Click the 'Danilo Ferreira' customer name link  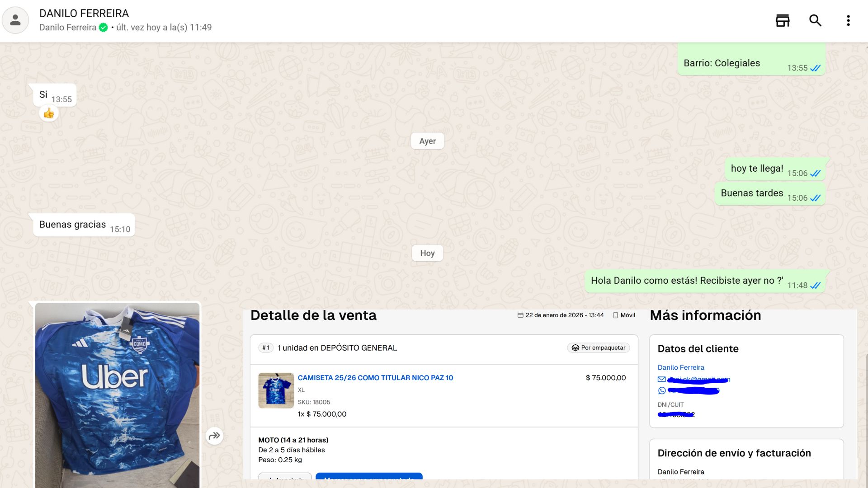(x=681, y=367)
